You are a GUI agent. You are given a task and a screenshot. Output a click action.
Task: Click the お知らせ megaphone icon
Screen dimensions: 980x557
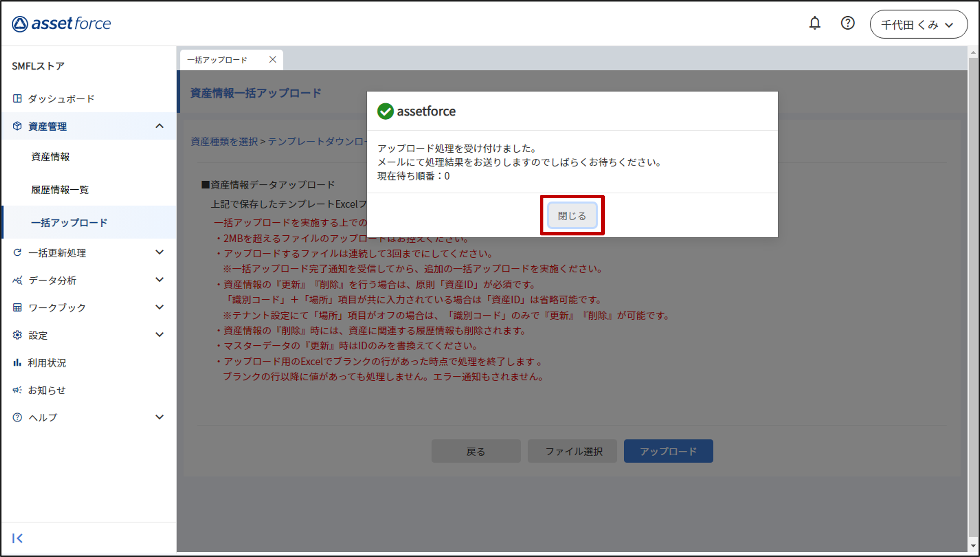pyautogui.click(x=17, y=390)
